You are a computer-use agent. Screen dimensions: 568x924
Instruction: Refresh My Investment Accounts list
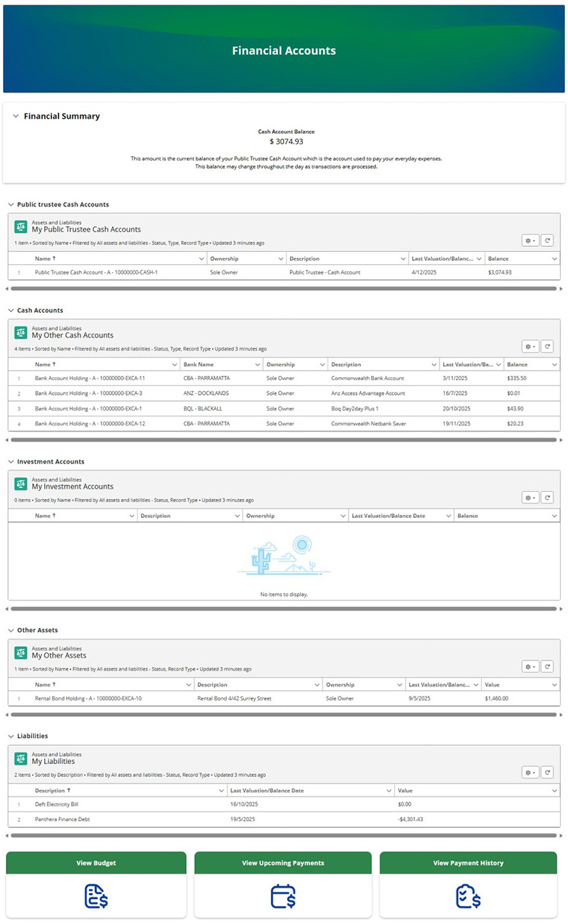click(x=548, y=497)
